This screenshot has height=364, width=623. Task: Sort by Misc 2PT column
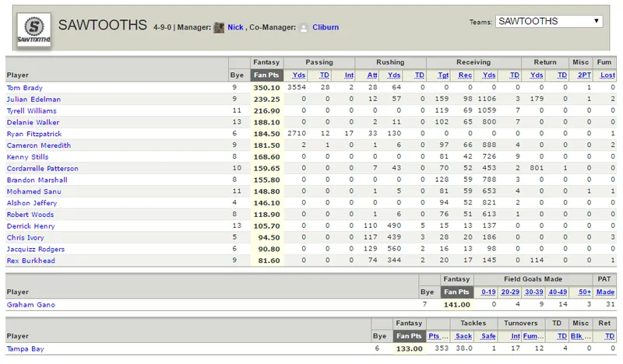(584, 75)
